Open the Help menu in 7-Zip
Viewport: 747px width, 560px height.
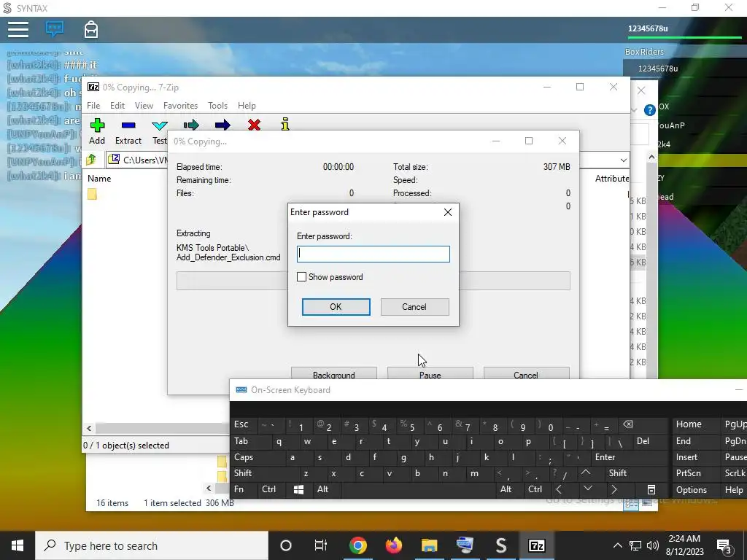(x=247, y=106)
